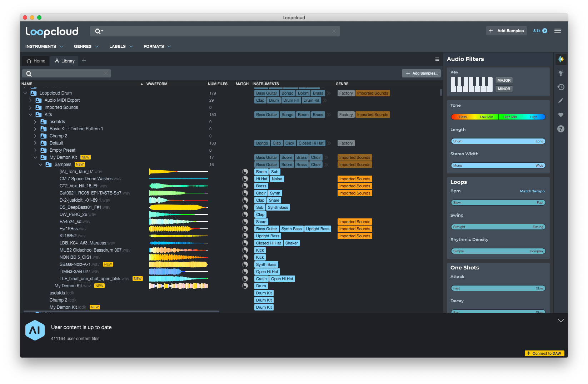588x384 pixels.
Task: Open the pencil edit sidebar icon
Action: coord(561,101)
